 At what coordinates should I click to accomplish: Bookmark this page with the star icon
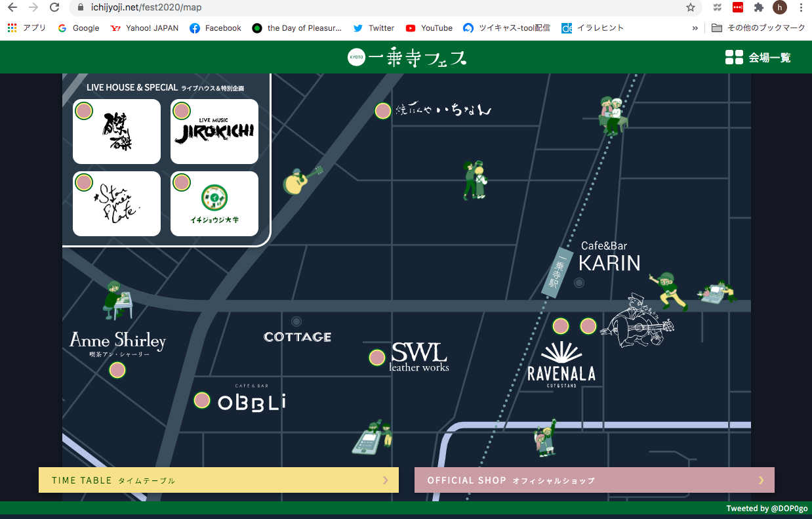tap(691, 7)
